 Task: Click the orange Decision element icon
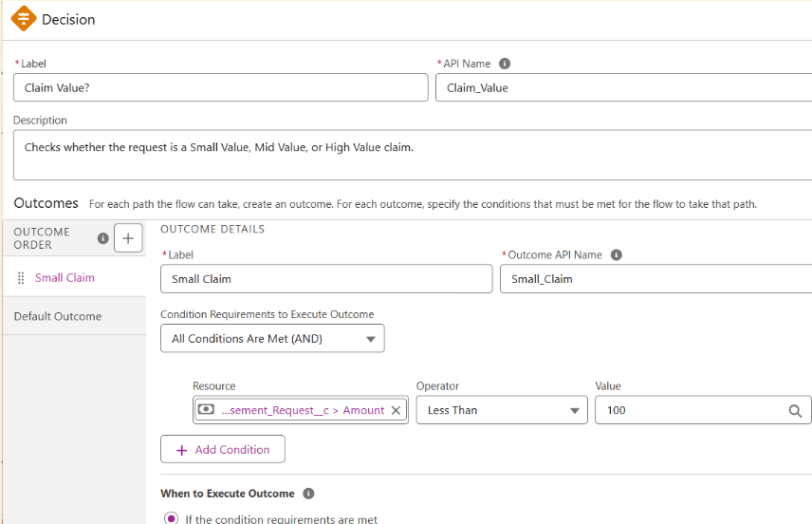[x=23, y=19]
